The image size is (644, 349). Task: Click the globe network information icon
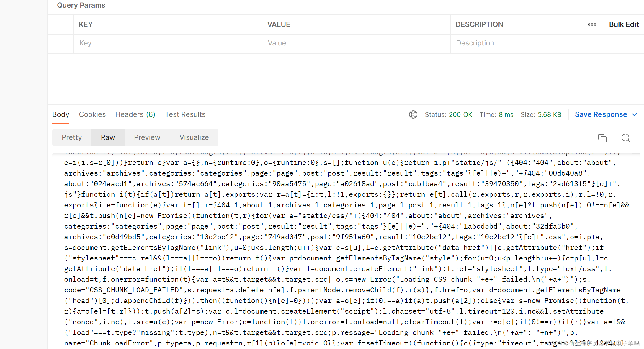(x=413, y=114)
